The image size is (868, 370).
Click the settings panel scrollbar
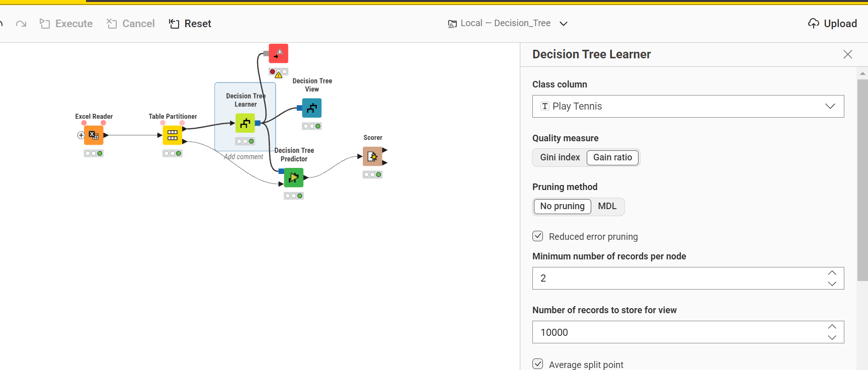click(862, 180)
